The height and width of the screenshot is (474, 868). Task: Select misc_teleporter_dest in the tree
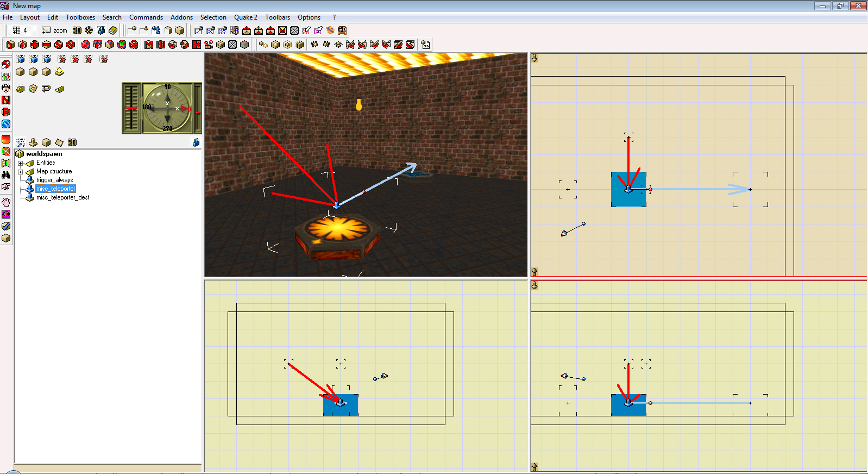tap(62, 197)
